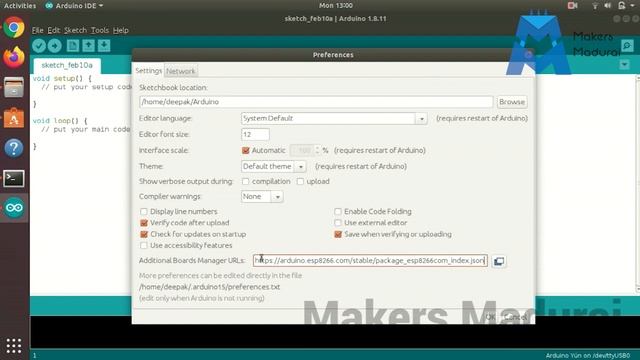The width and height of the screenshot is (640, 360).
Task: Open the power menu icon in top bar
Action: [622, 5]
